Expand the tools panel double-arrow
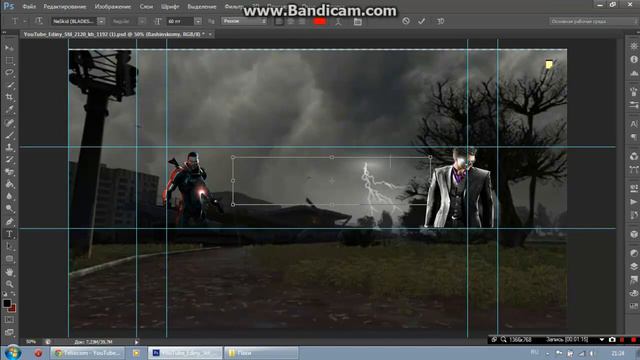This screenshot has width=640, height=360. coord(4,33)
